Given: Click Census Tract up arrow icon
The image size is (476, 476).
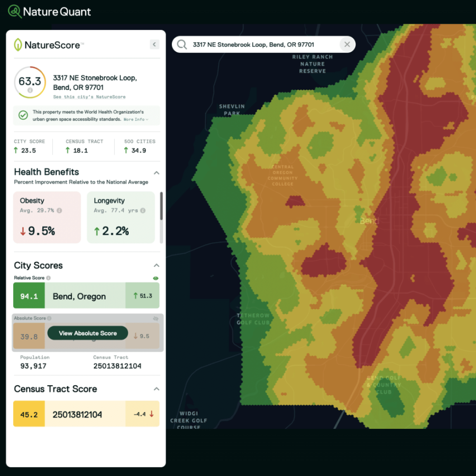Looking at the screenshot, I should click(68, 150).
